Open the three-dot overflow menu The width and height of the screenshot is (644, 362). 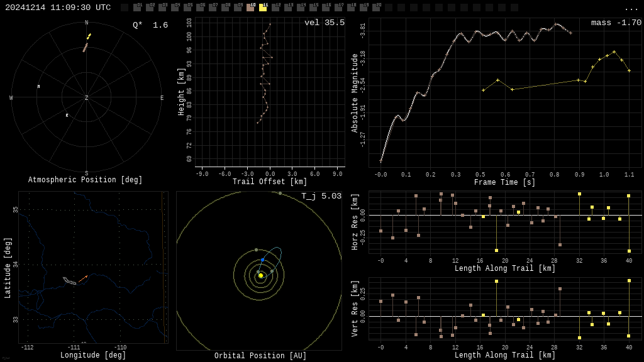pyautogui.click(x=631, y=9)
